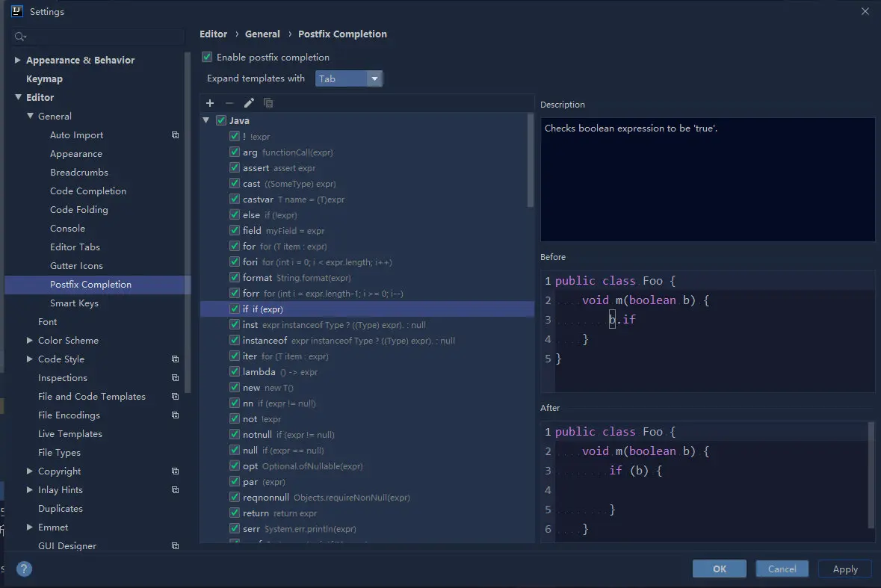Open File Types settings
Image resolution: width=881 pixels, height=588 pixels.
point(59,452)
